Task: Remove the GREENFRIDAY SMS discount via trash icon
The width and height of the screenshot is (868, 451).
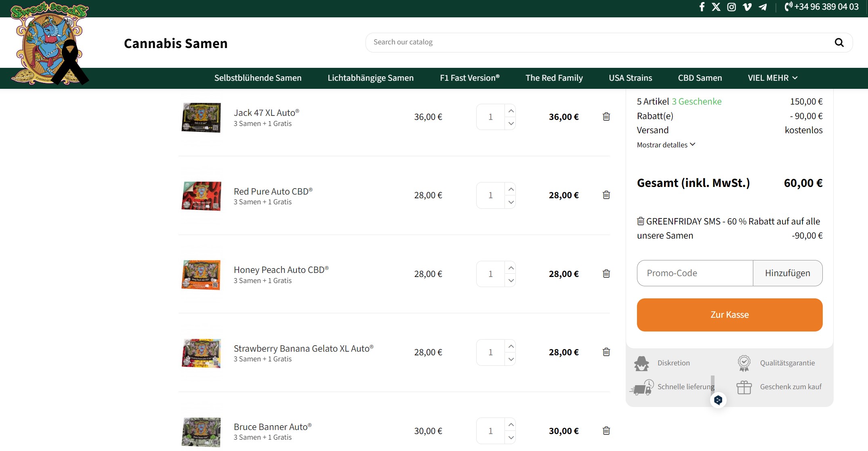Action: (641, 221)
